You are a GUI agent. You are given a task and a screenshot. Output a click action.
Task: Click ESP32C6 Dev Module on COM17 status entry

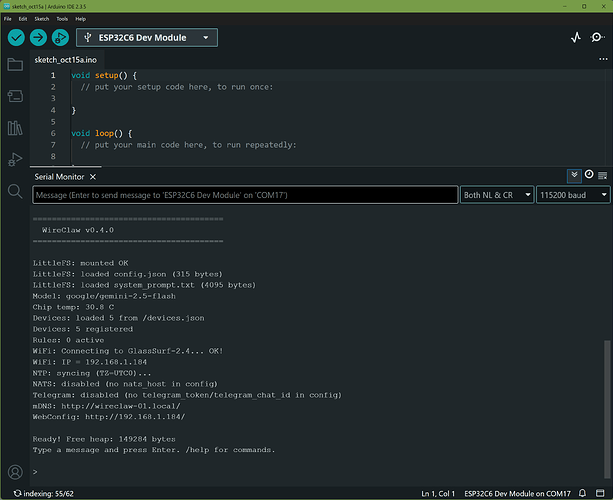tap(517, 493)
